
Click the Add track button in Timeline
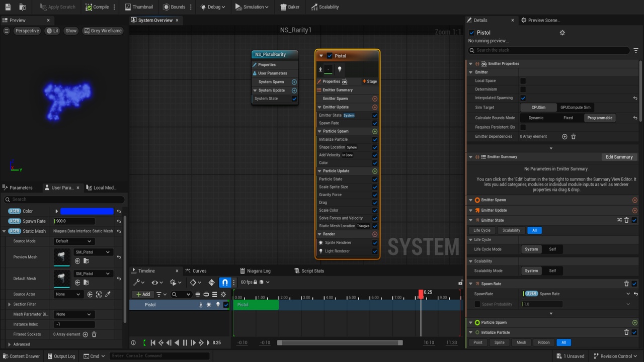(143, 295)
